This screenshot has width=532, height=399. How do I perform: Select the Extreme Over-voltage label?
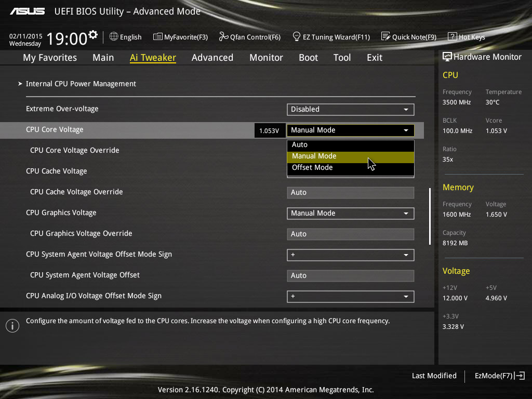coord(62,109)
